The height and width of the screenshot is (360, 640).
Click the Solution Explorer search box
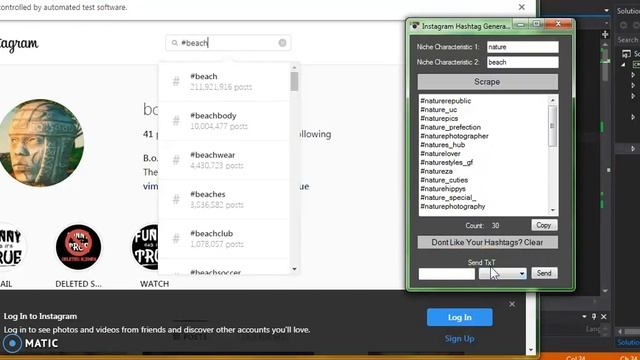(x=628, y=40)
